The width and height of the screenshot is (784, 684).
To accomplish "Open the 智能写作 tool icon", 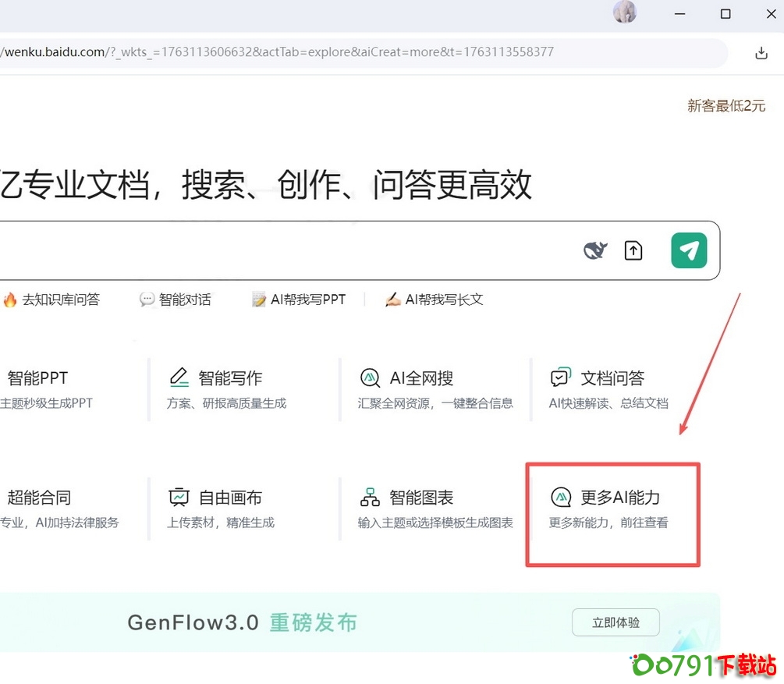I will pyautogui.click(x=179, y=377).
